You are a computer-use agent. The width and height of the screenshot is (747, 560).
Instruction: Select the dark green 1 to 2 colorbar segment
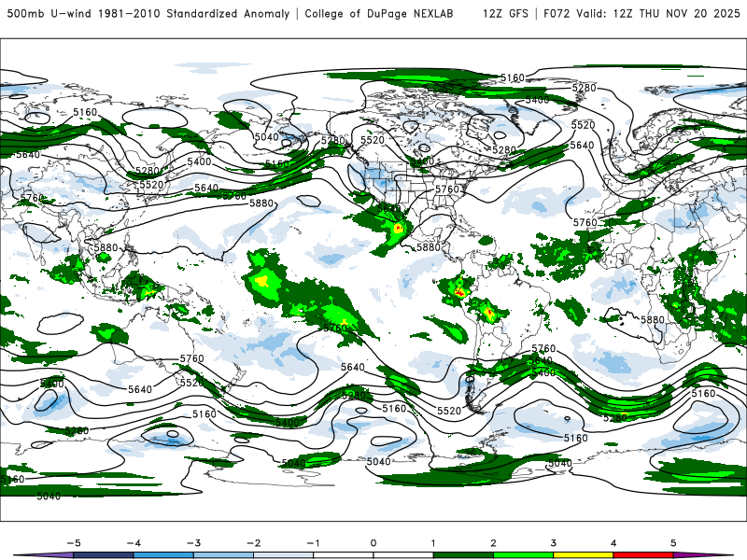463,555
